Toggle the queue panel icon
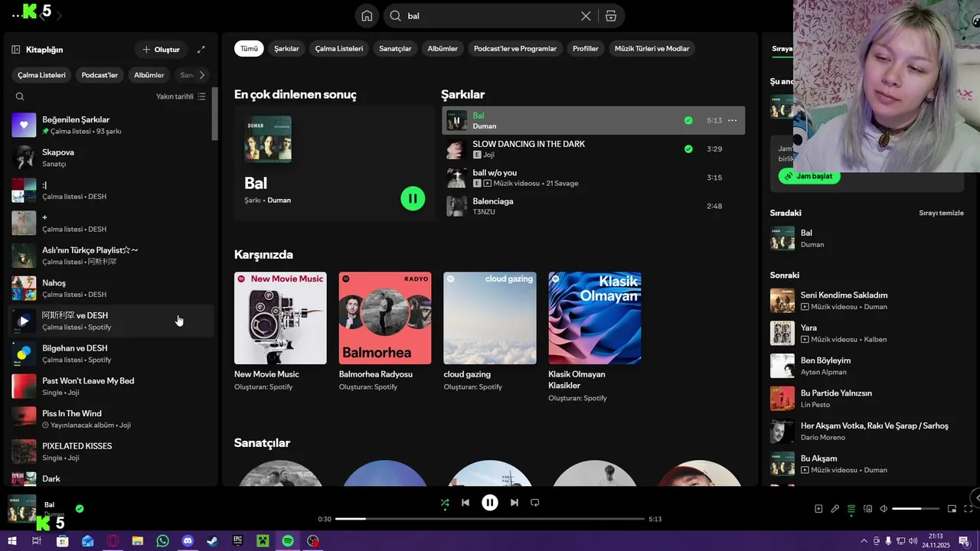Image resolution: width=980 pixels, height=551 pixels. point(851,509)
